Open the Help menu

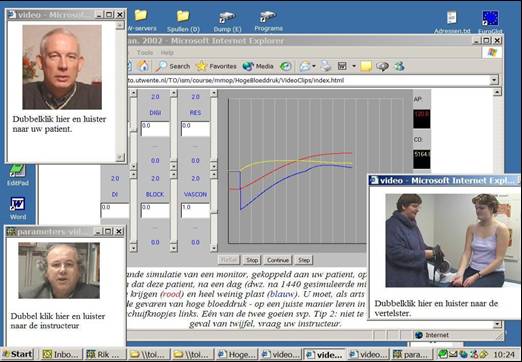pos(167,53)
